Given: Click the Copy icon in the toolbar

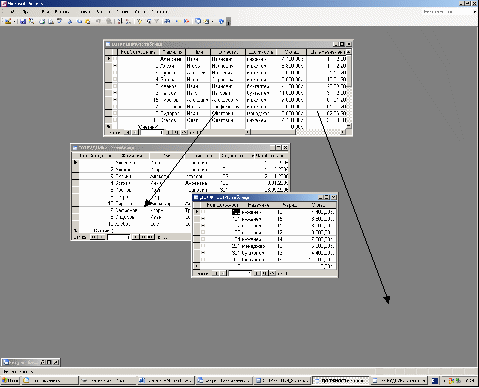Looking at the screenshot, I should pos(79,21).
